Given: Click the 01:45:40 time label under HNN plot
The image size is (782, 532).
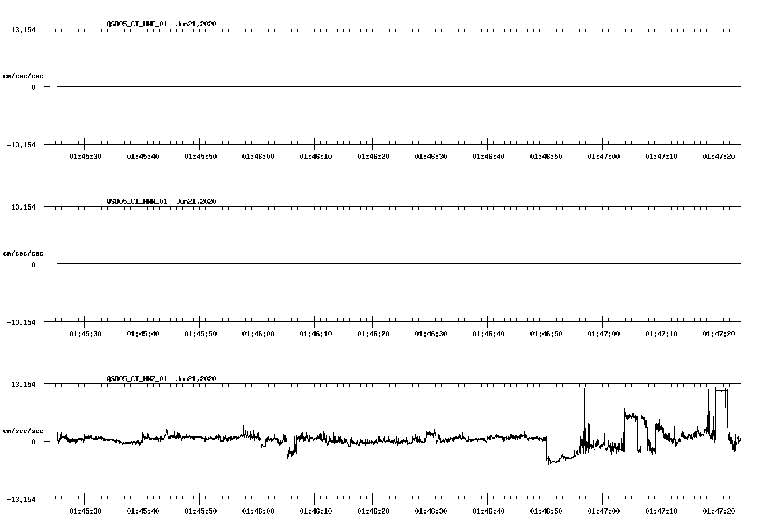Looking at the screenshot, I should [143, 333].
